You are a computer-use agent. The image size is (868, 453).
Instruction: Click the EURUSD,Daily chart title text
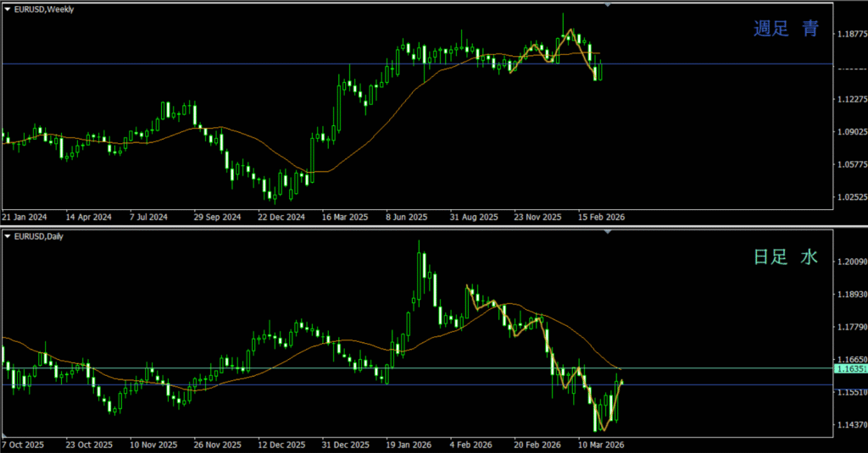(39, 236)
